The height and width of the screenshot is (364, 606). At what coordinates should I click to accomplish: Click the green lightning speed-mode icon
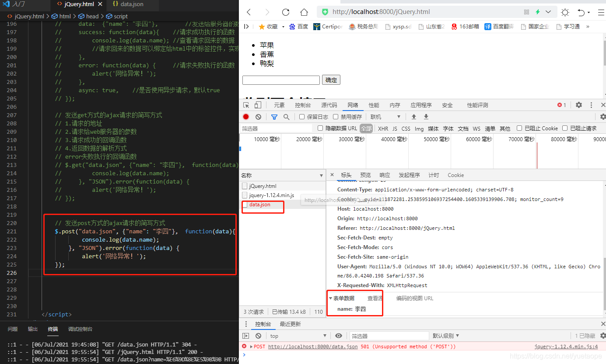pyautogui.click(x=538, y=12)
